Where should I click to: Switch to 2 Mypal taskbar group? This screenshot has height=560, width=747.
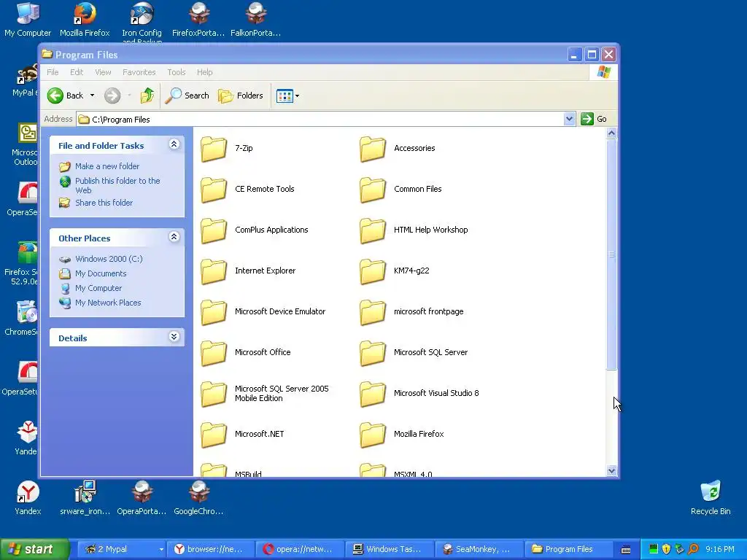pos(122,550)
